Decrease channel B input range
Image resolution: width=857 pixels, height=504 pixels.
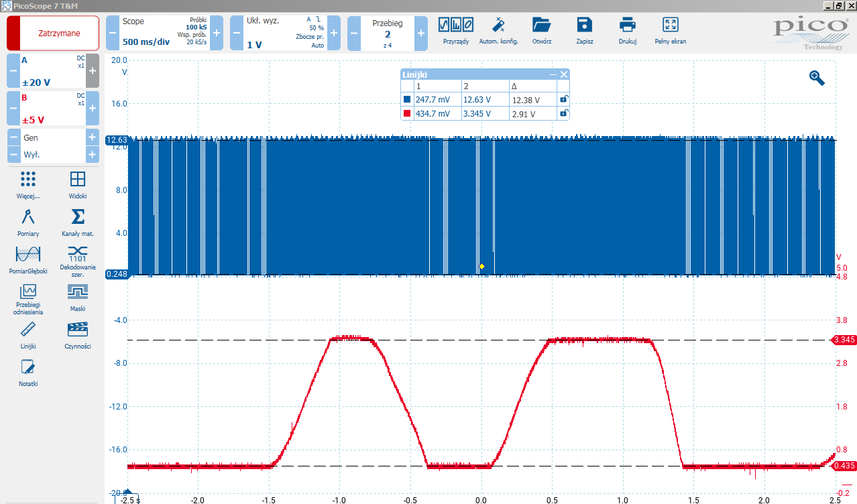pos(13,109)
